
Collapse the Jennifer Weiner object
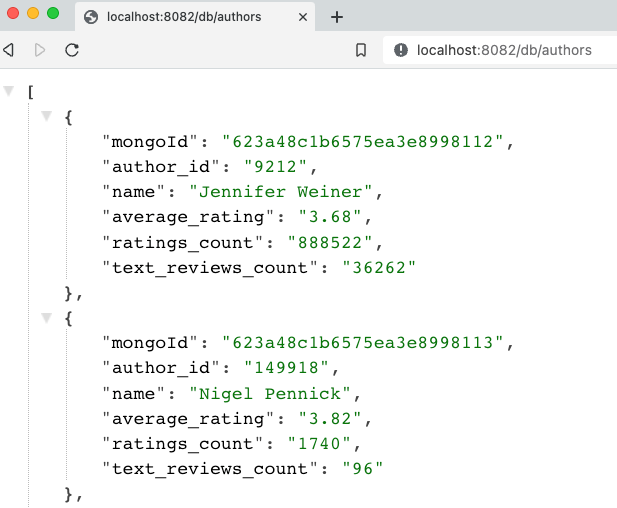(46, 116)
